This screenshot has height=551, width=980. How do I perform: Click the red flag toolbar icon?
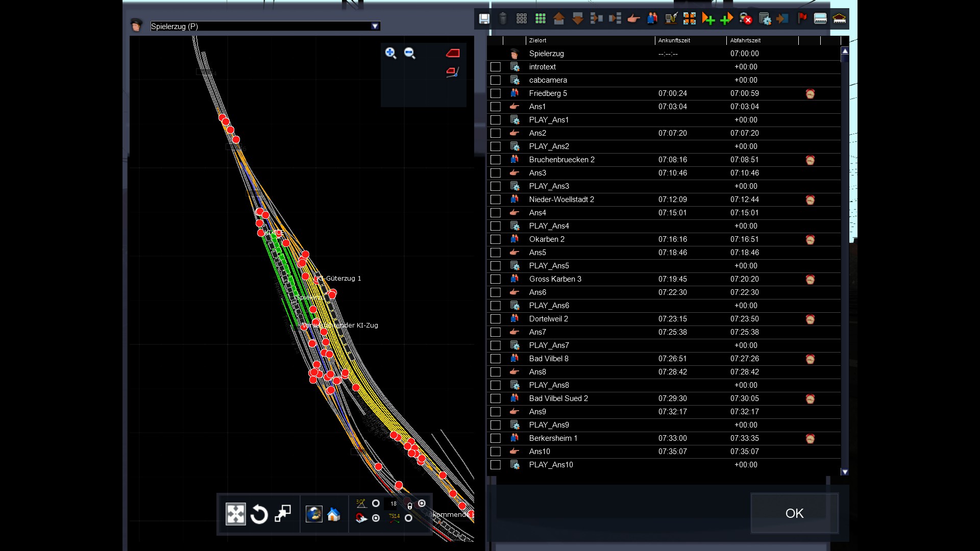pos(802,19)
